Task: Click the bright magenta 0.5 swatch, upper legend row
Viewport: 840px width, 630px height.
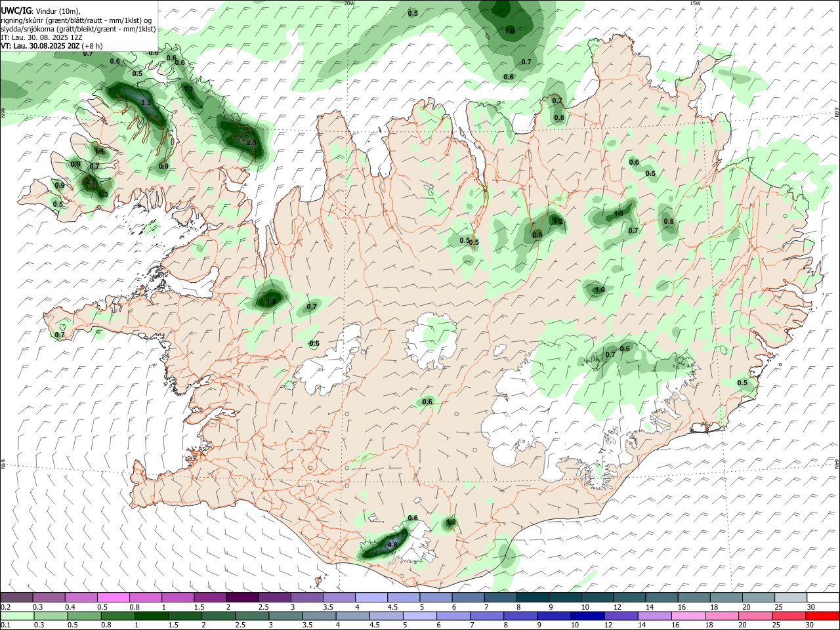Action: point(113,598)
